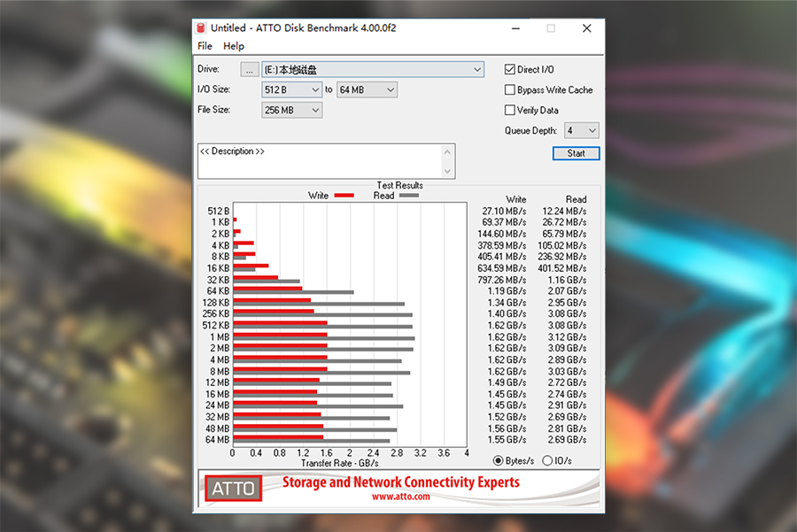Image resolution: width=797 pixels, height=532 pixels.
Task: Uncheck the Direct I/O checkbox
Action: [510, 70]
